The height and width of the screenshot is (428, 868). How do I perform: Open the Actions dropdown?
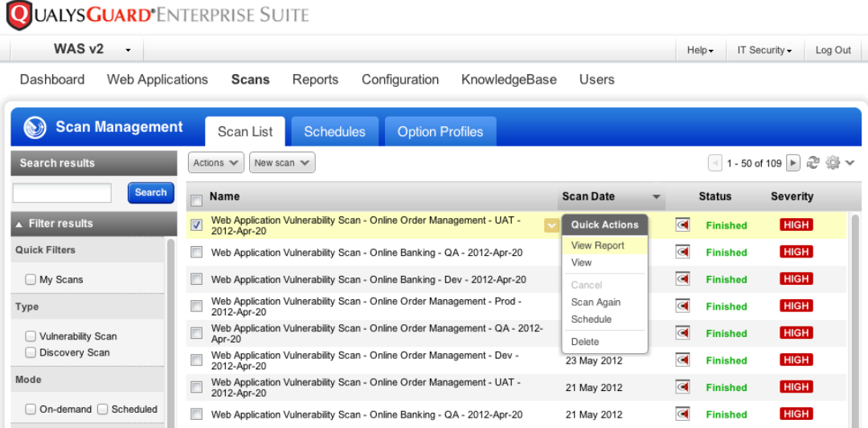click(216, 163)
